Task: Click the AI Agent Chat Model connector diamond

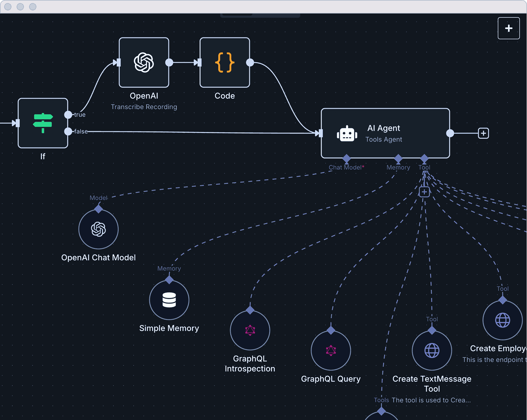Action: [346, 159]
